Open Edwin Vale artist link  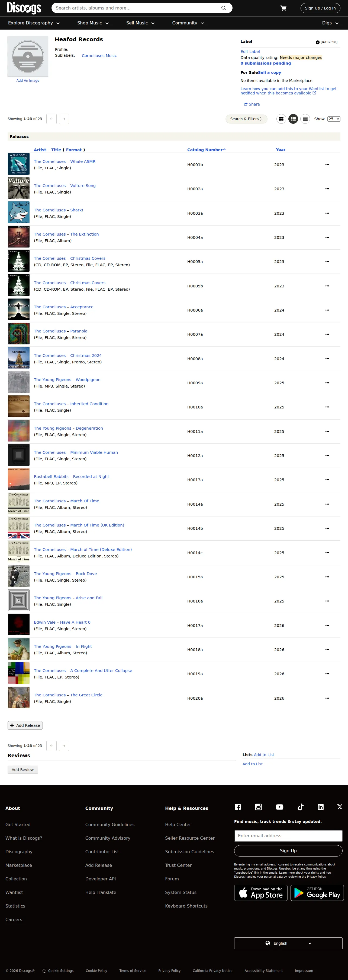tap(44, 622)
